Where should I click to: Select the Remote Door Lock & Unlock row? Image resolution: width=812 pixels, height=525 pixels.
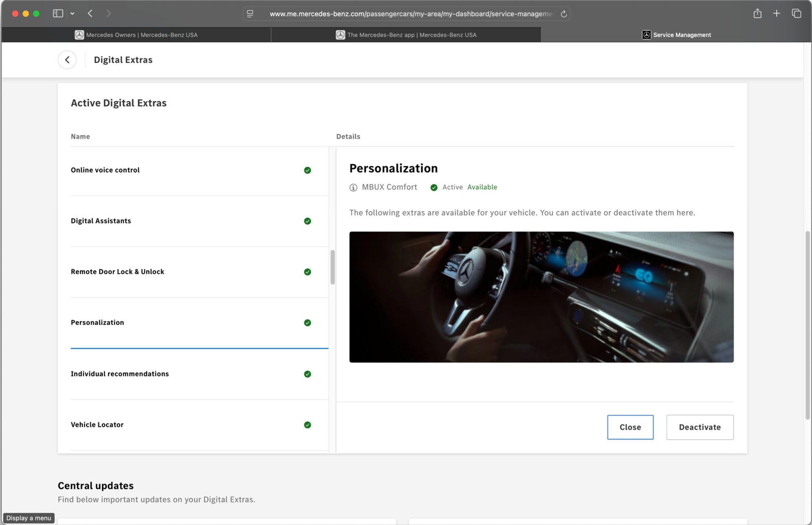(118, 272)
